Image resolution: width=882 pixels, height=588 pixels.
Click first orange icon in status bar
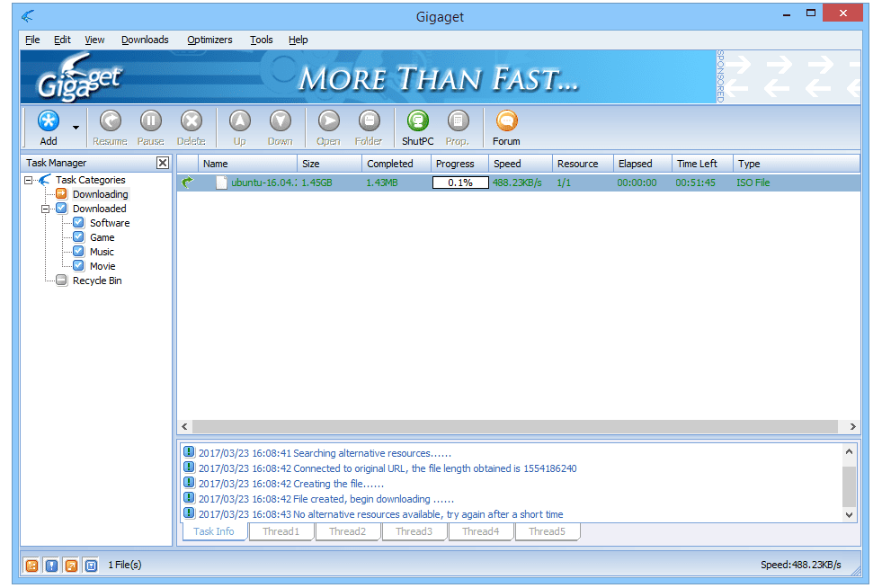[x=31, y=566]
